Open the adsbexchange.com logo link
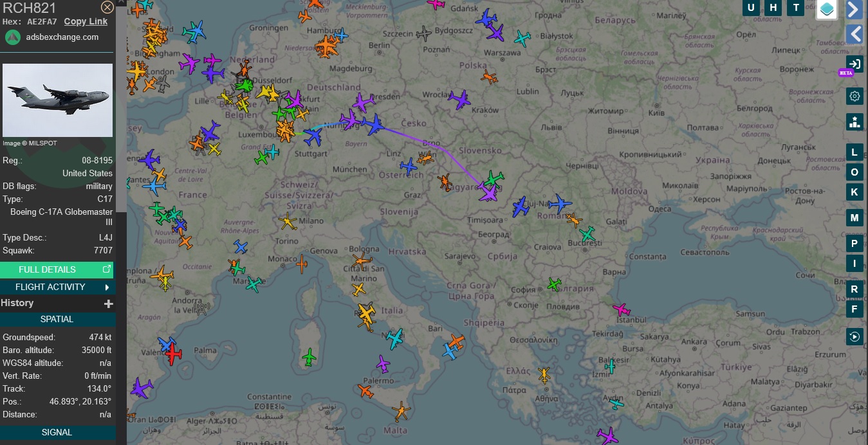Screen dimensions: 868x445 (x=12, y=37)
